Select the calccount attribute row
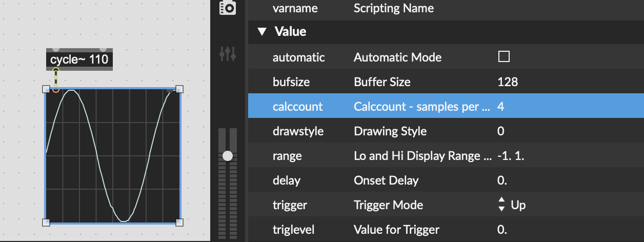 [x=446, y=106]
